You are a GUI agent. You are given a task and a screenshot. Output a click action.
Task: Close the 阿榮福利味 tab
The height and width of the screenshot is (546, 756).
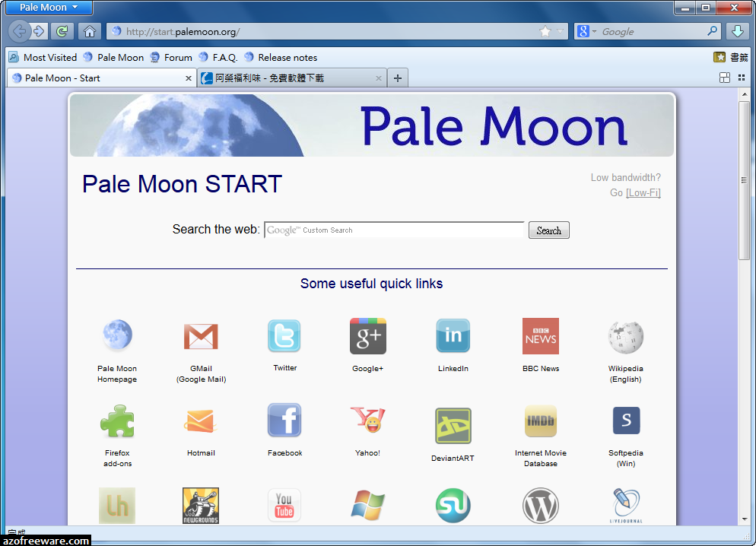(379, 78)
